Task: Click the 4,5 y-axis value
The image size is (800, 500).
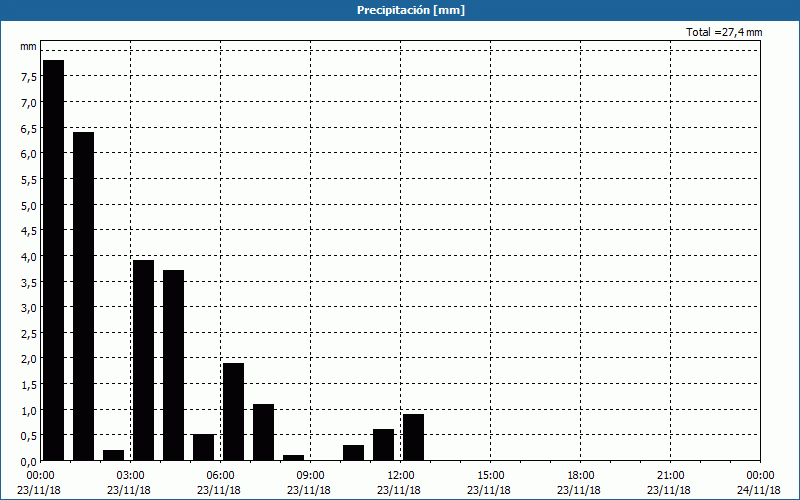Action: (29, 231)
